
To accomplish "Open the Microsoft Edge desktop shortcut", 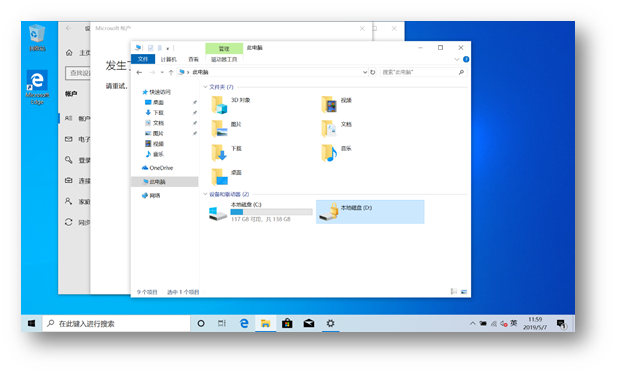I will tap(37, 87).
